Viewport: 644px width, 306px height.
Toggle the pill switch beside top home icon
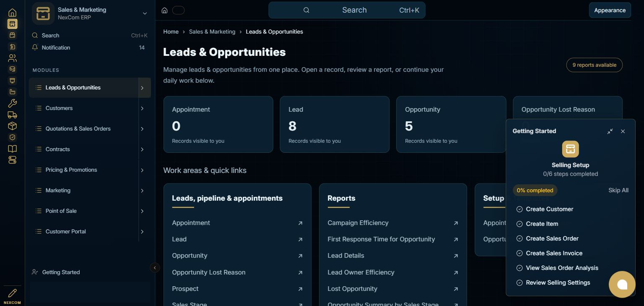click(x=179, y=10)
